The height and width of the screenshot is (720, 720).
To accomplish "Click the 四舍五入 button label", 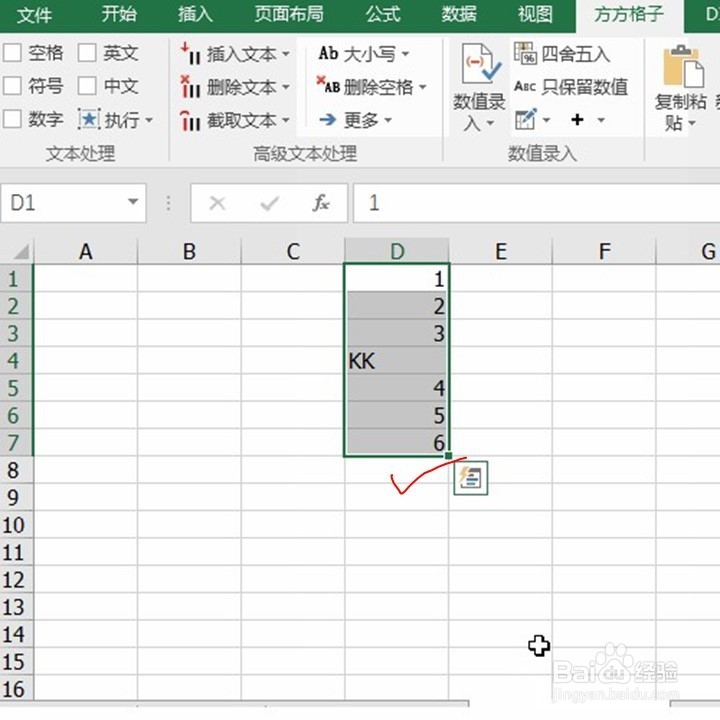I will click(x=576, y=54).
